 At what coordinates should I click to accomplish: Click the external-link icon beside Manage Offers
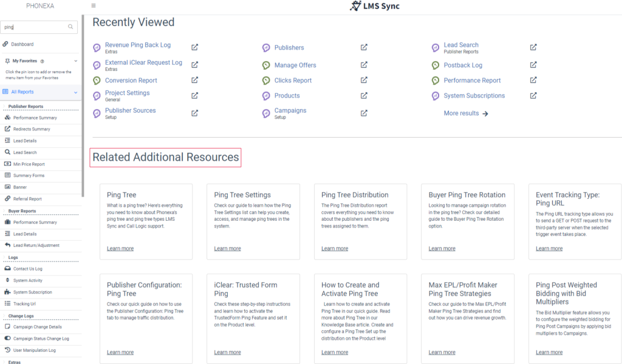[x=364, y=65]
